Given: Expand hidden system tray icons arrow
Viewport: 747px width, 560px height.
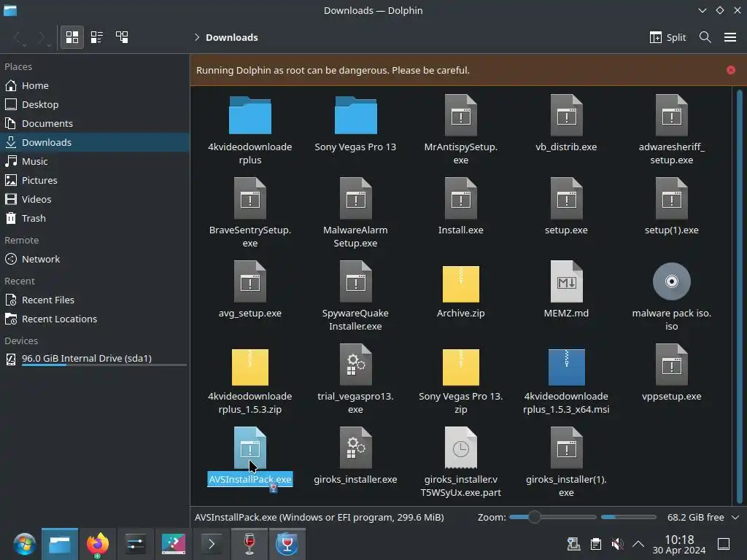Looking at the screenshot, I should coord(638,544).
